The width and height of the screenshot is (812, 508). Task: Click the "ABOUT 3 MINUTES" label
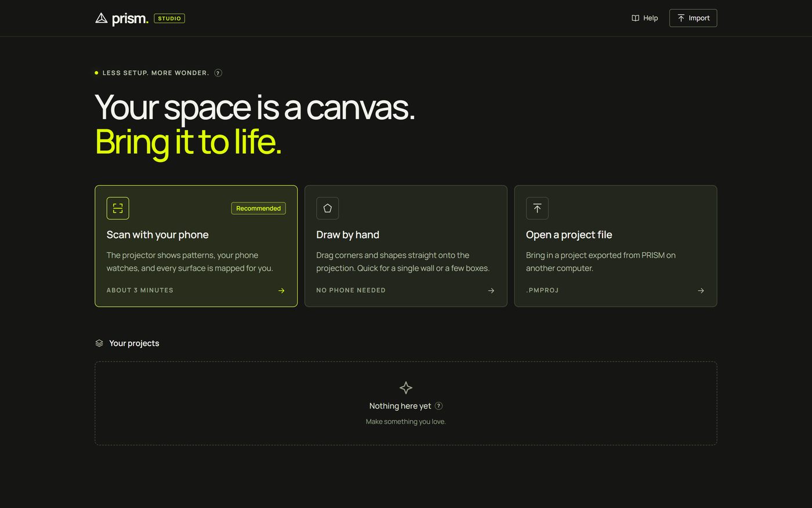click(x=140, y=290)
